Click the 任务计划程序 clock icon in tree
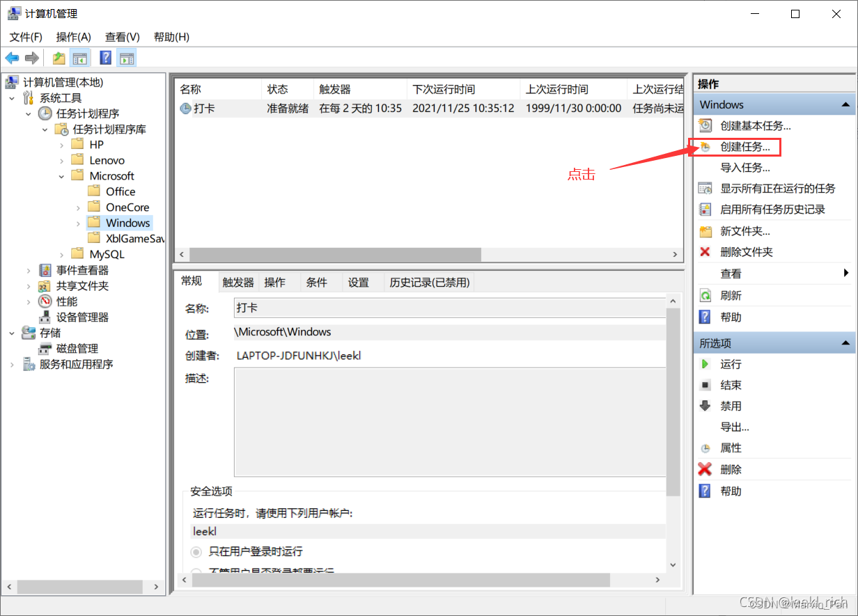This screenshot has width=858, height=616. pos(45,113)
